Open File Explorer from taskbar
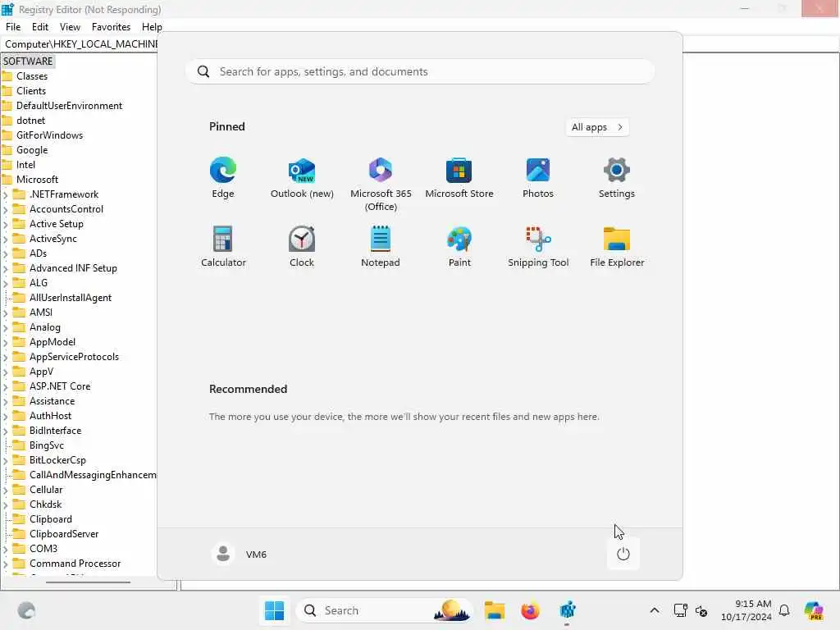The image size is (840, 630). tap(495, 610)
